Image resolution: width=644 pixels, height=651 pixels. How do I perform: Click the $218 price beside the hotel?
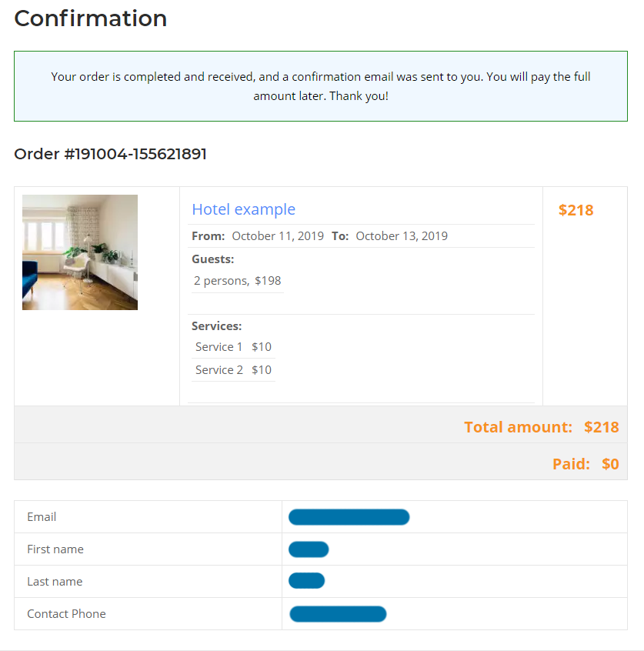click(x=576, y=210)
